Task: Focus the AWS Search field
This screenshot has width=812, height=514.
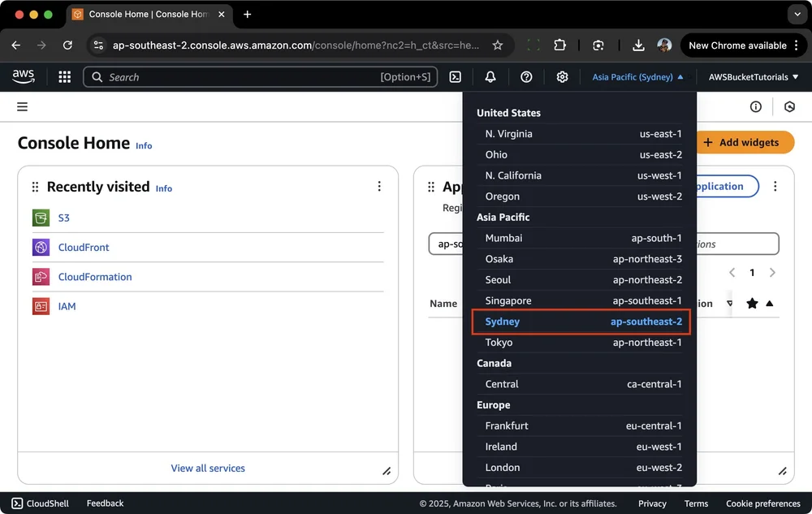Action: (260, 77)
